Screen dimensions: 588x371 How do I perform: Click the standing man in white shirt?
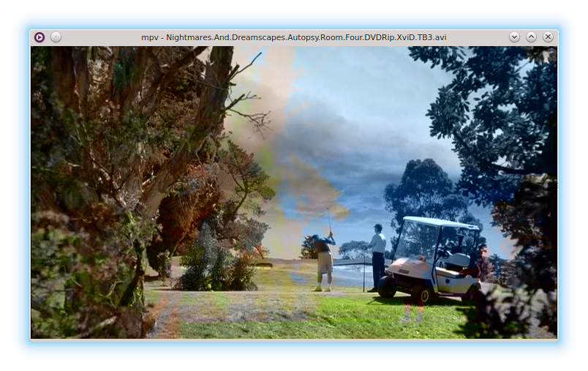[377, 256]
